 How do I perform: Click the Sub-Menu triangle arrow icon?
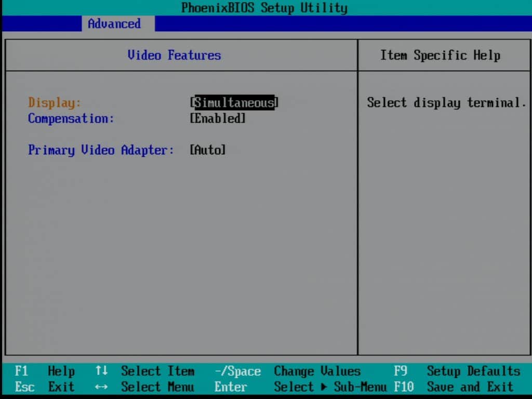[x=324, y=387]
